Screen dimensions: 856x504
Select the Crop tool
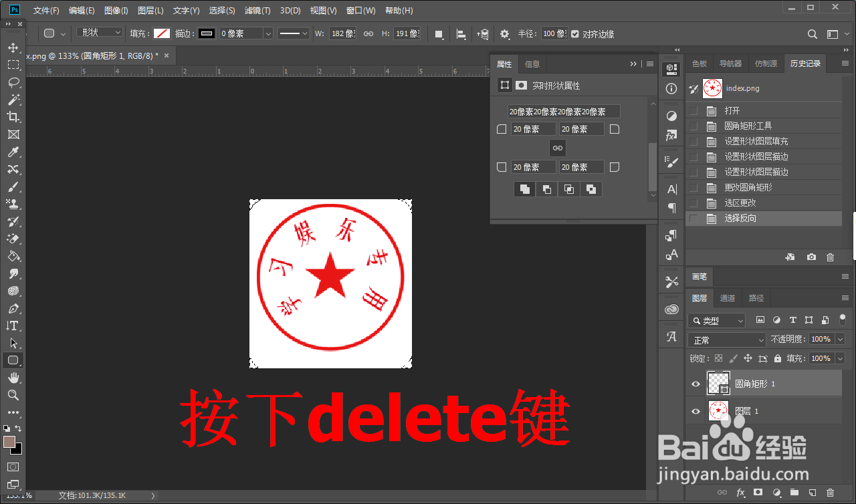(x=13, y=117)
